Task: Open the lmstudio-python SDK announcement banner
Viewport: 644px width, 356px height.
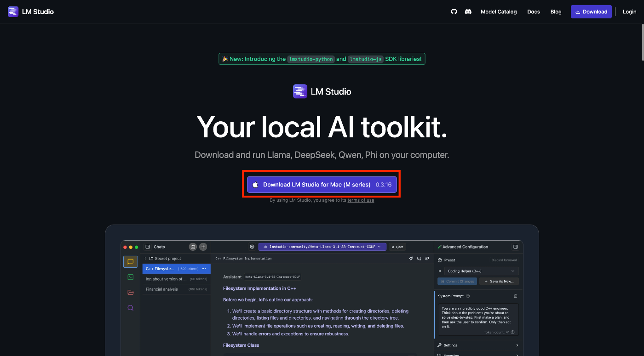Action: click(322, 59)
